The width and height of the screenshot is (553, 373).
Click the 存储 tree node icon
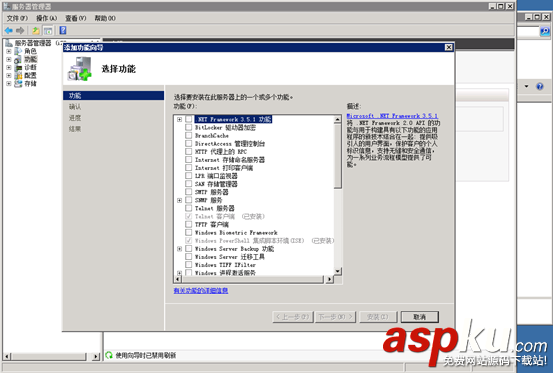(x=18, y=84)
